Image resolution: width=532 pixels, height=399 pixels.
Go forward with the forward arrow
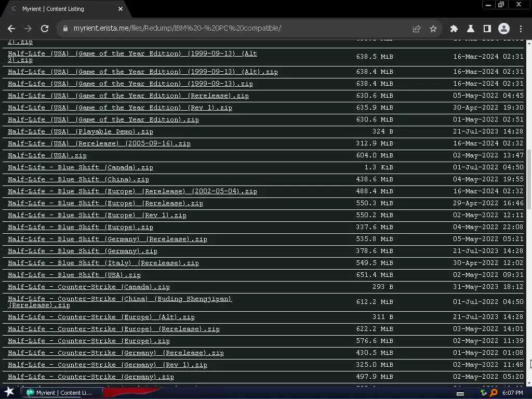[28, 29]
